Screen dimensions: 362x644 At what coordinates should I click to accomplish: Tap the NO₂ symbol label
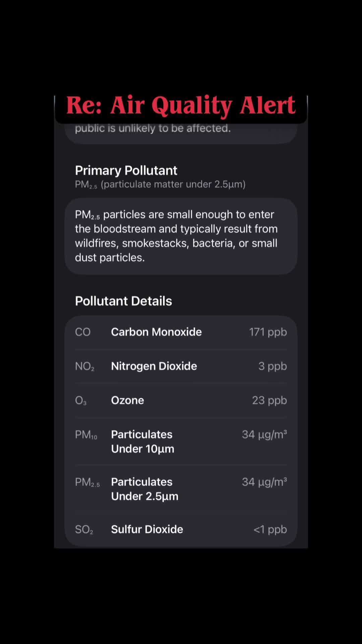pyautogui.click(x=84, y=366)
